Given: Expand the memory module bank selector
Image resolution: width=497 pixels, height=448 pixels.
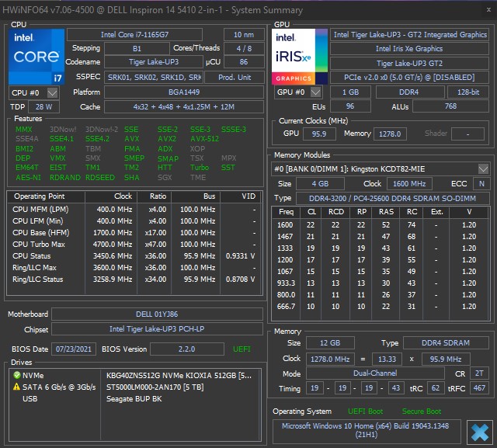Looking at the screenshot, I should [483, 169].
